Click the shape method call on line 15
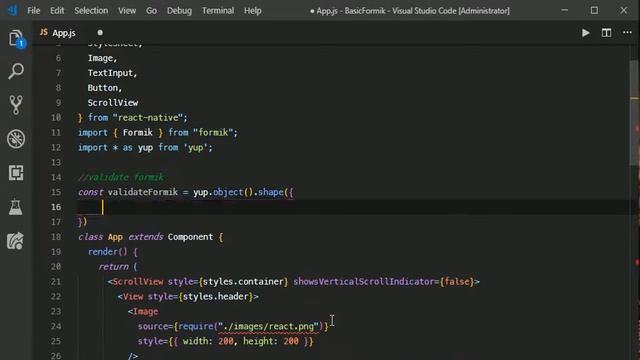 (271, 192)
